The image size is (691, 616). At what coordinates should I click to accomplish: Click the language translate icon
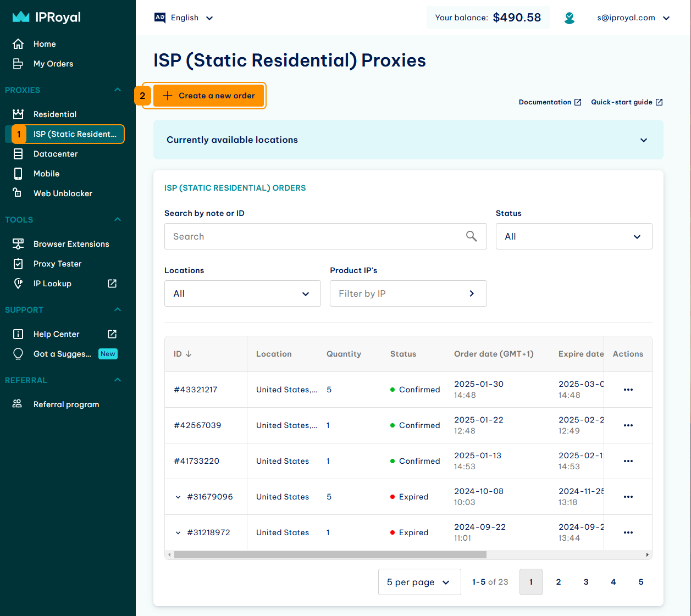[160, 18]
